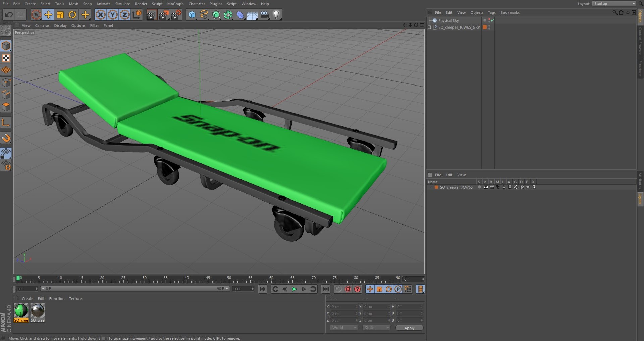Step to the next frame
Image resolution: width=644 pixels, height=341 pixels.
(304, 289)
